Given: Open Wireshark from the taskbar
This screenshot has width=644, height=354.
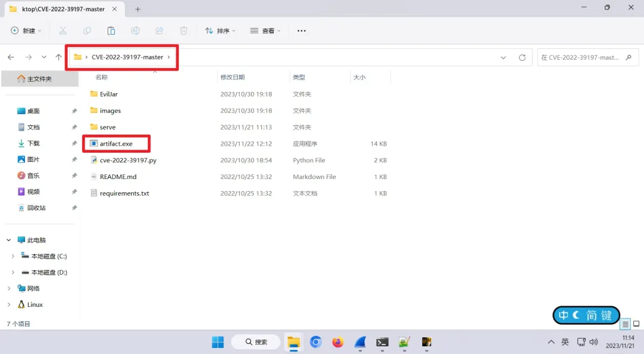Looking at the screenshot, I should [x=360, y=342].
